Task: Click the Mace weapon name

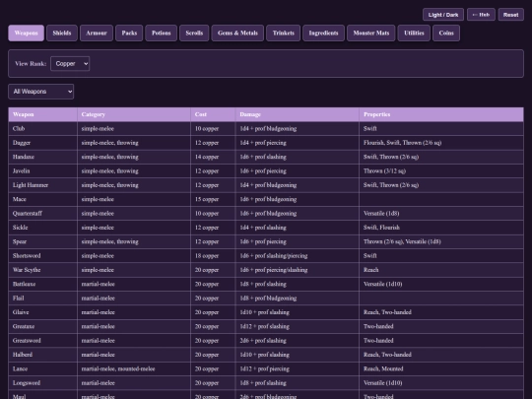Action: (20, 199)
